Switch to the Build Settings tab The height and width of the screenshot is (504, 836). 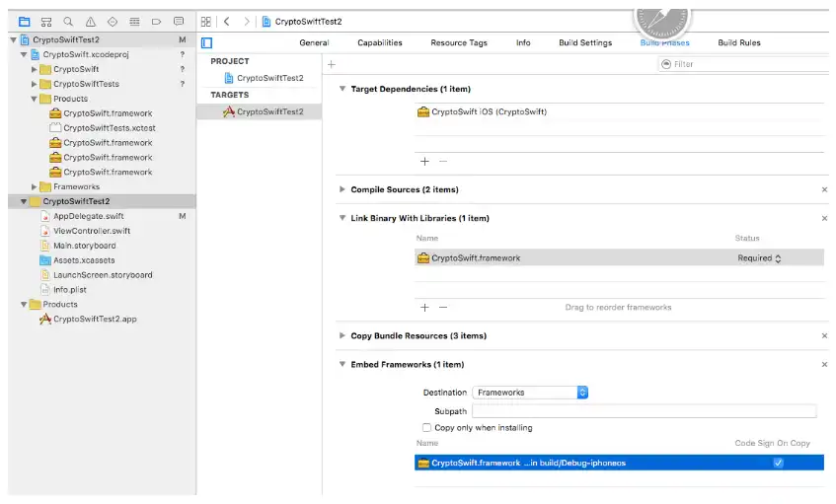(585, 42)
